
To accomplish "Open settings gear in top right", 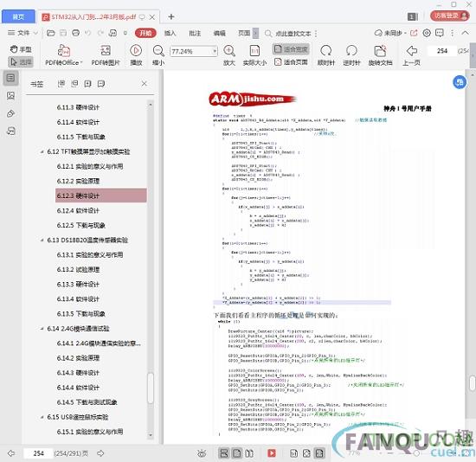I will tap(427, 33).
